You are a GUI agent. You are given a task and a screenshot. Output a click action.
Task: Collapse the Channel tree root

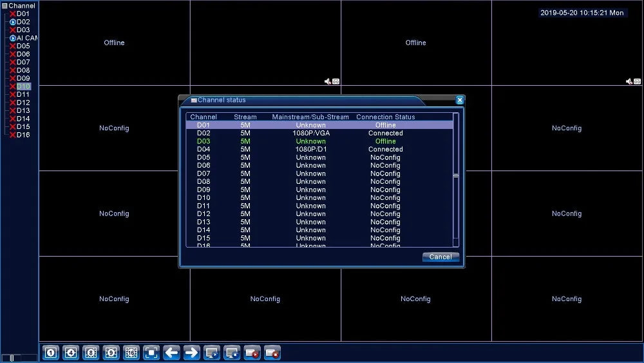pyautogui.click(x=5, y=6)
